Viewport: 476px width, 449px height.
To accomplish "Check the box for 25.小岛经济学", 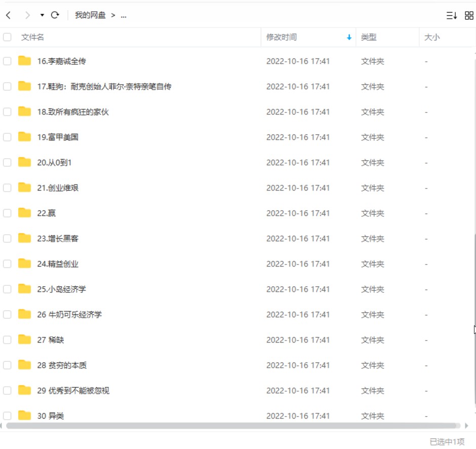I will (x=7, y=289).
